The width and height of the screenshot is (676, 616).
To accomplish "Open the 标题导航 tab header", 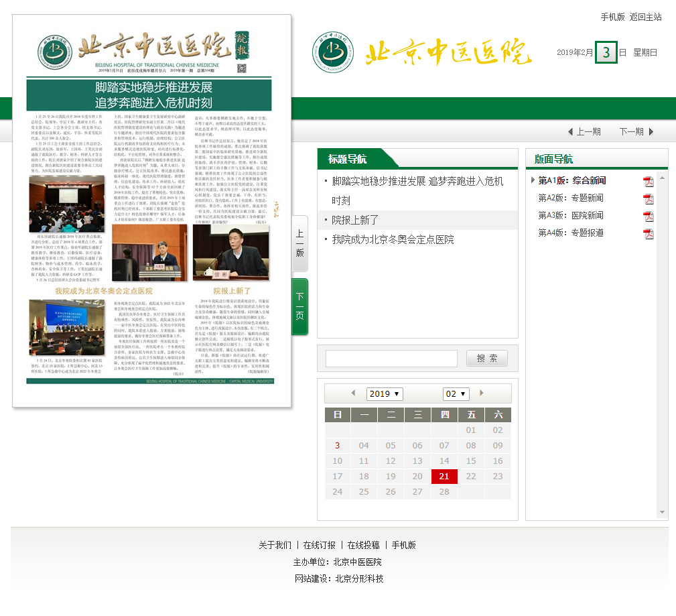I will [348, 159].
